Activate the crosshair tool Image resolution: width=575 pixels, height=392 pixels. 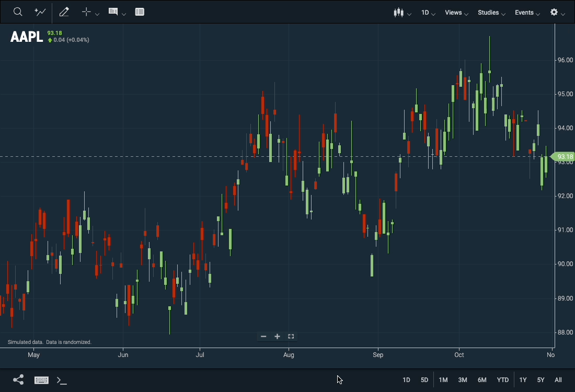[86, 11]
